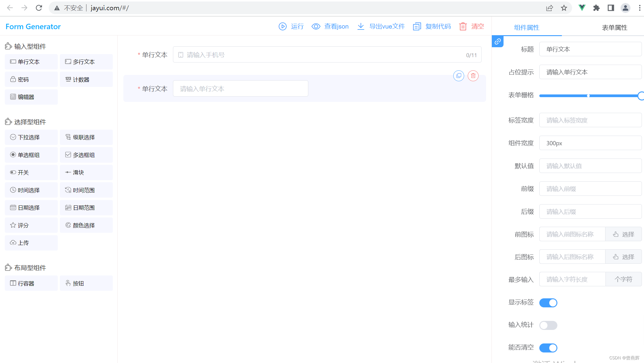This screenshot has height=363, width=644.
Task: Disable the 能否清空 switch
Action: pos(548,348)
